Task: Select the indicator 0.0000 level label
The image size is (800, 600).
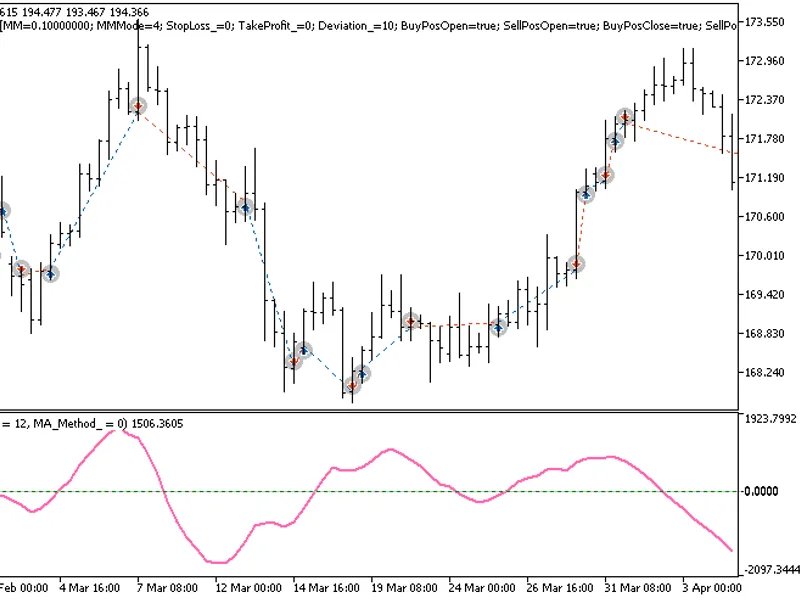Action: tap(761, 491)
